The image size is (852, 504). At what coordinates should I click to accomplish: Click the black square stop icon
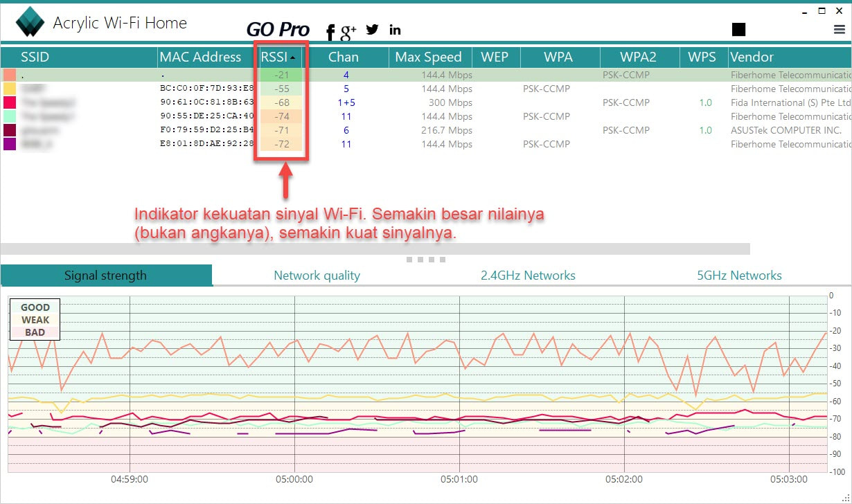tap(738, 29)
